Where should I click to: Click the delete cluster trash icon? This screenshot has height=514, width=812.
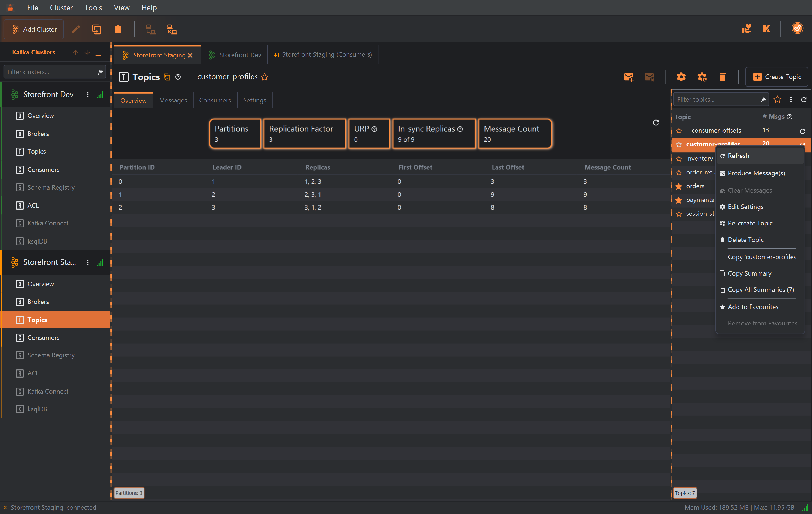point(118,29)
